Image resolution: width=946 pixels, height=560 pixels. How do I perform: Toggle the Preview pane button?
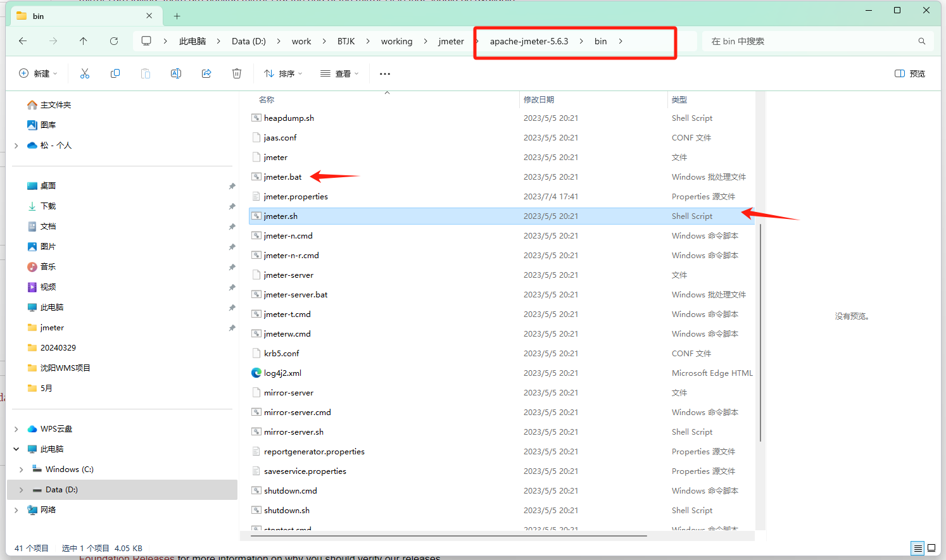[909, 73]
